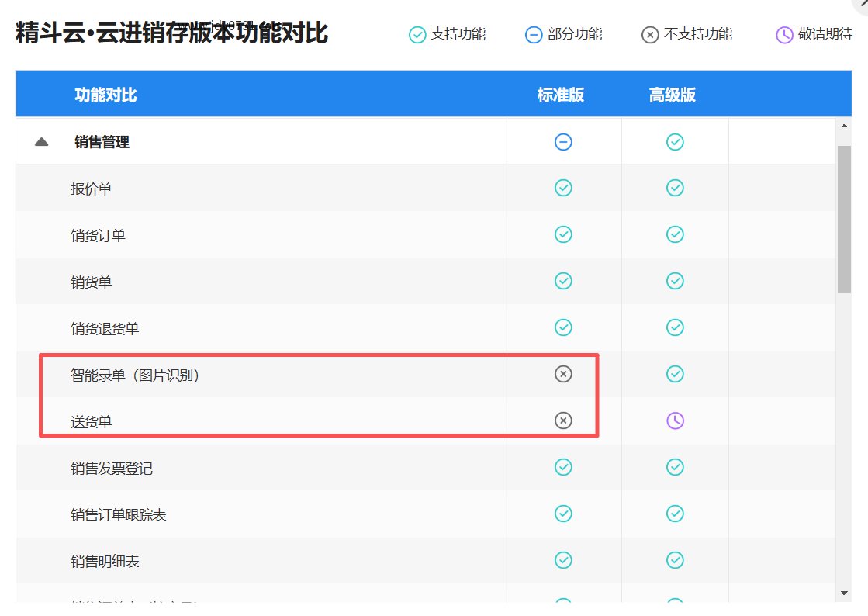Select the 销售管理 category row title
868x616 pixels.
(x=102, y=142)
